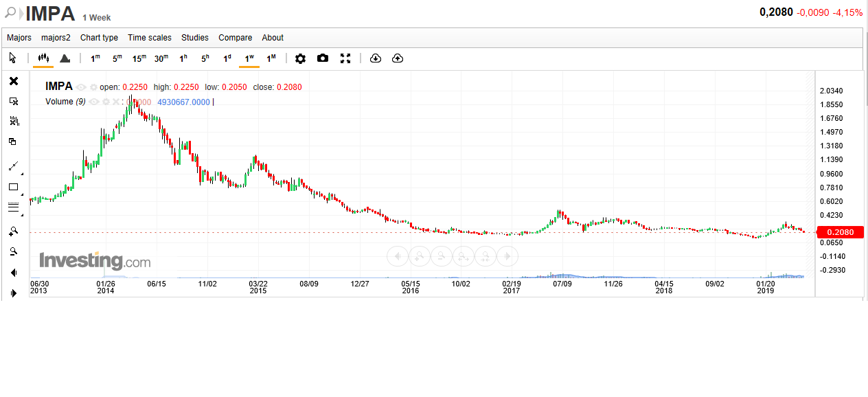Viewport: 868px width, 397px height.
Task: Expand the Studies menu
Action: 195,38
